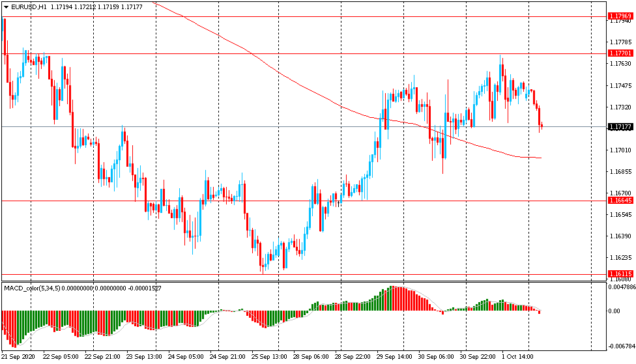This screenshot has width=636, height=364.
Task: Click the 28 Sep 06:00 time label
Action: click(311, 357)
